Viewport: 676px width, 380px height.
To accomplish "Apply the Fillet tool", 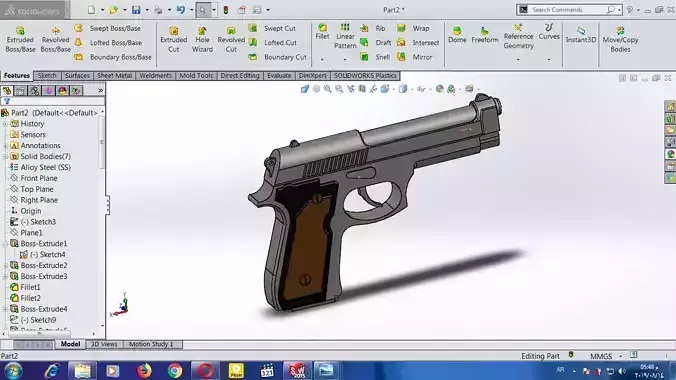I will pos(322,32).
